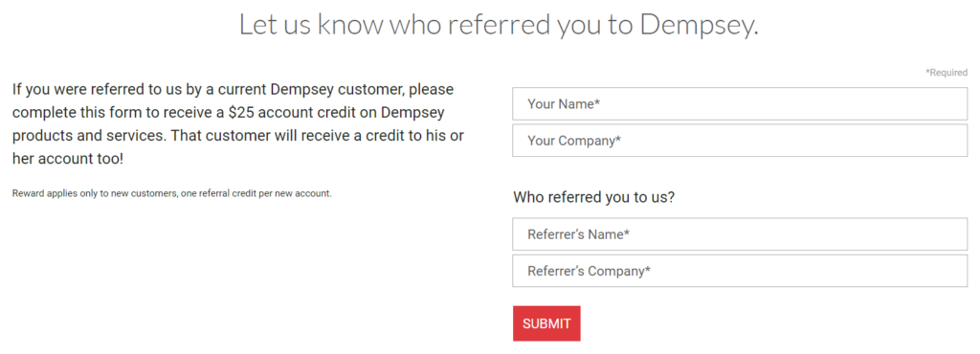
Task: Click the asterisk after Your Name placeholder
Action: tap(597, 102)
